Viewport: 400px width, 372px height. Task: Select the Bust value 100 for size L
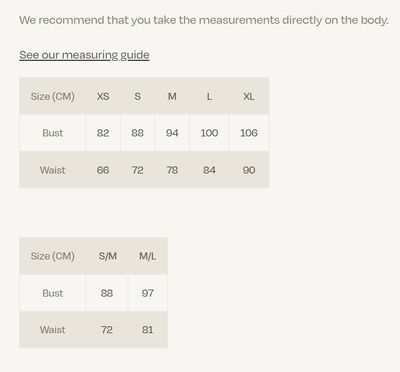pos(209,133)
